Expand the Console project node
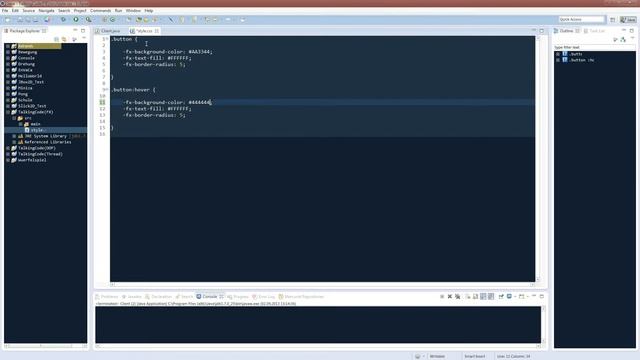 click(8, 58)
